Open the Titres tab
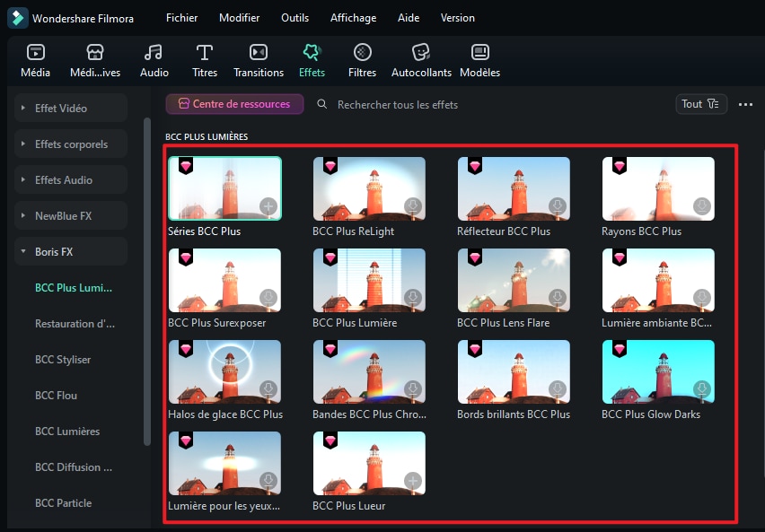 click(x=205, y=60)
